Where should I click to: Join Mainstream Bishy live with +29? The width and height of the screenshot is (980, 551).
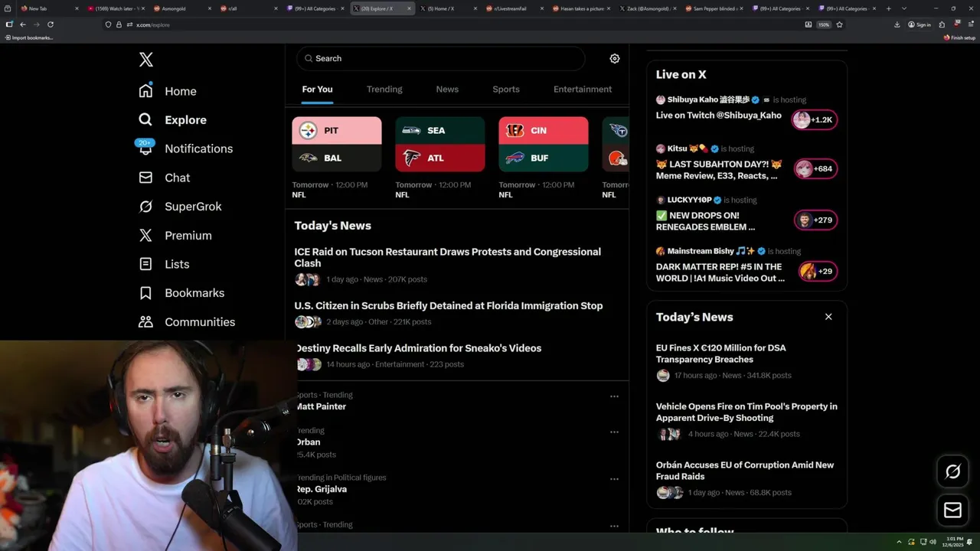[x=818, y=272]
